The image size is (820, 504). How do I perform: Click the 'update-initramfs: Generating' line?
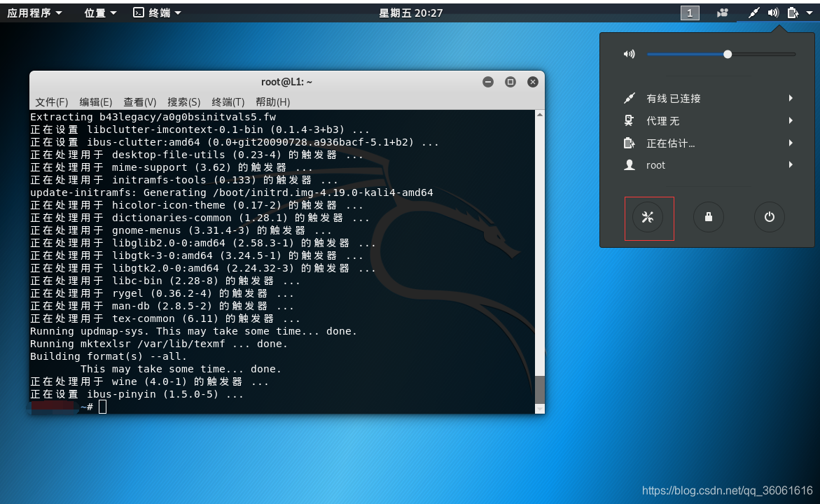pos(232,192)
